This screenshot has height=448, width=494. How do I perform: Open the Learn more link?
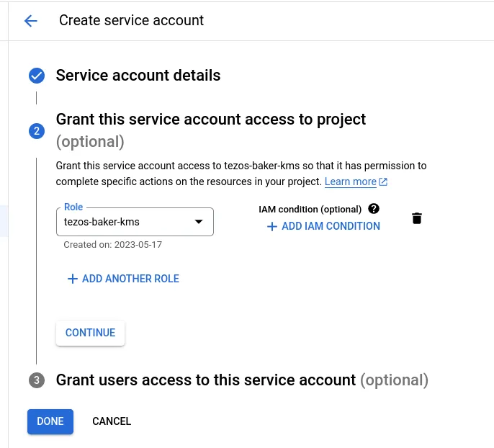(x=350, y=182)
